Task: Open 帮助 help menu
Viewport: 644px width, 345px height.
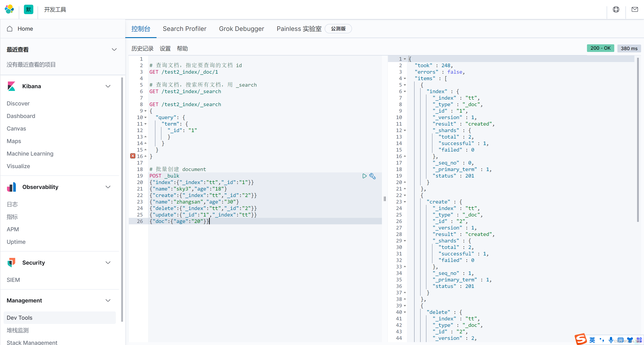Action: pyautogui.click(x=182, y=49)
